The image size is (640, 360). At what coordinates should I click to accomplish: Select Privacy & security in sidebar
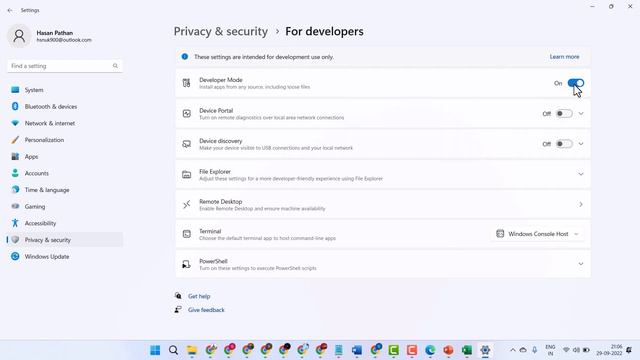65,240
